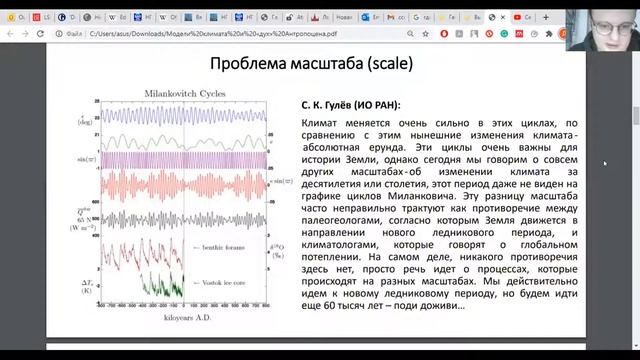Open the Extensions puzzle-piece menu
The image size is (640, 360).
(x=549, y=34)
